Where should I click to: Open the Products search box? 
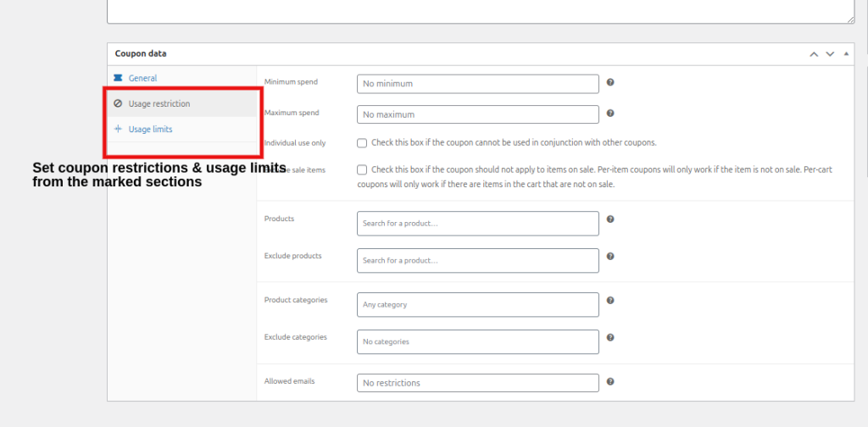tap(478, 224)
